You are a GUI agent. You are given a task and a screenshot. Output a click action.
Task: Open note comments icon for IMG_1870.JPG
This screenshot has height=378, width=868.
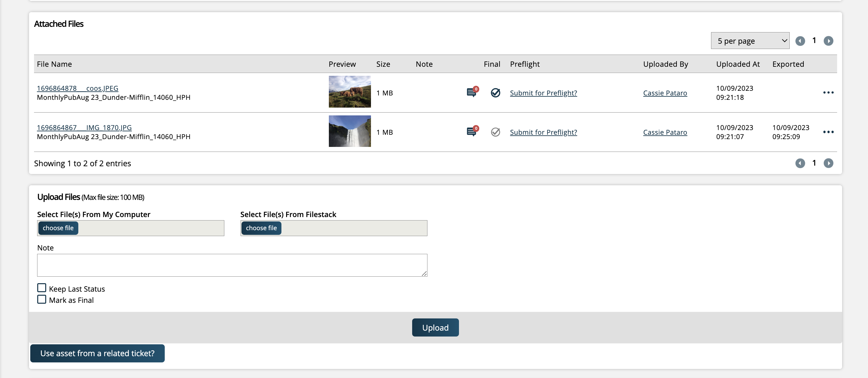click(471, 131)
